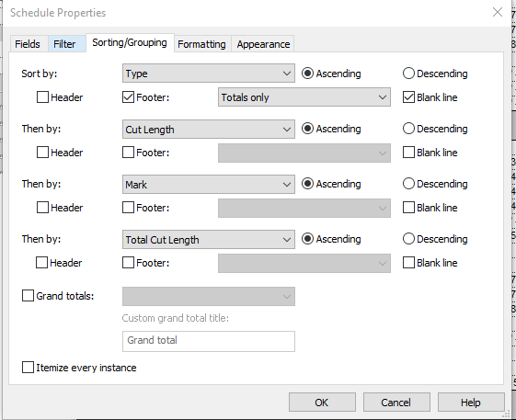Viewport: 516px width, 420px height.
Task: Switch to the Fields tab
Action: pos(28,44)
